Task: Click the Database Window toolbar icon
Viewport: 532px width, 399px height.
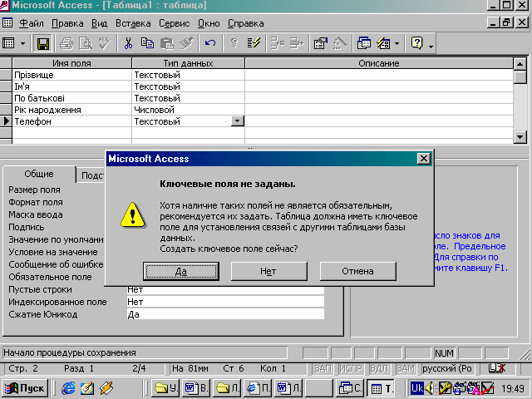Action: click(x=364, y=43)
